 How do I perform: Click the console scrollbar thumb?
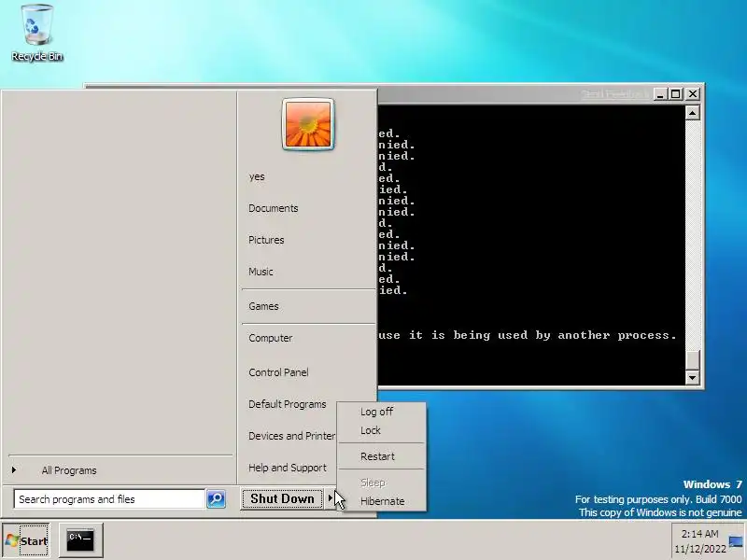[692, 359]
